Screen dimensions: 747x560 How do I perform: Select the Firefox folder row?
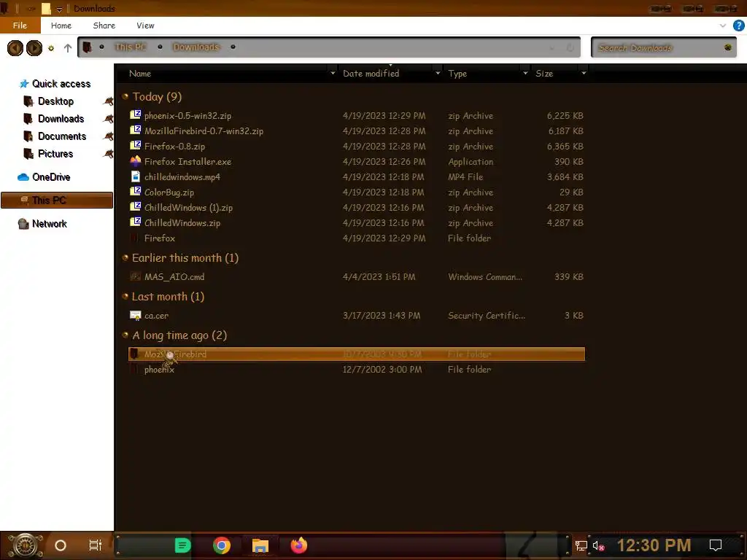tap(356, 238)
